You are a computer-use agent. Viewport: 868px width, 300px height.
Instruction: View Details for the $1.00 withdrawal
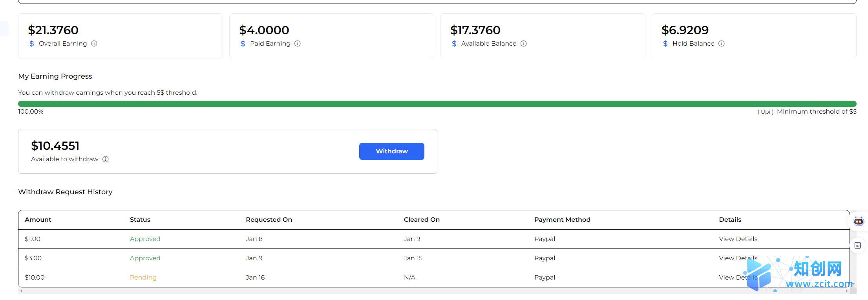(x=738, y=239)
